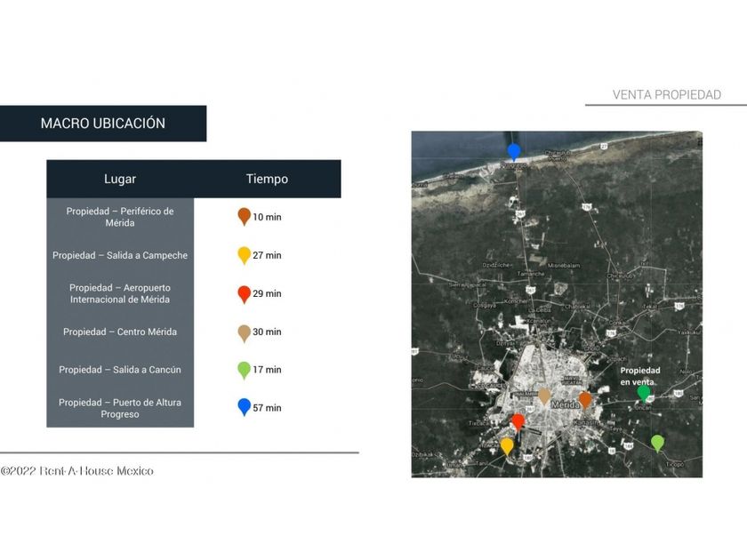Viewport: 747px width, 560px height.
Task: Click the light green pin beside 17 min
Action: [x=245, y=369]
